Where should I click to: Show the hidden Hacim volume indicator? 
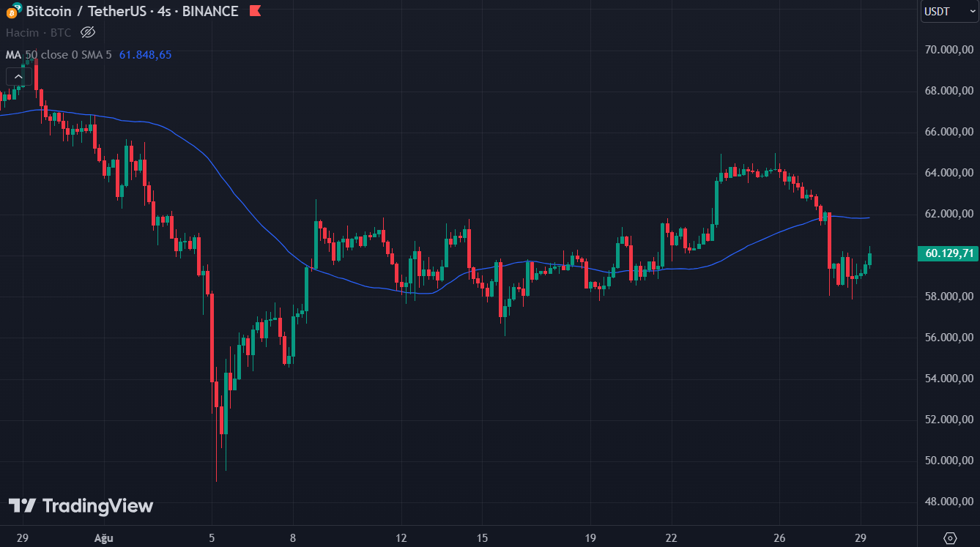click(88, 32)
